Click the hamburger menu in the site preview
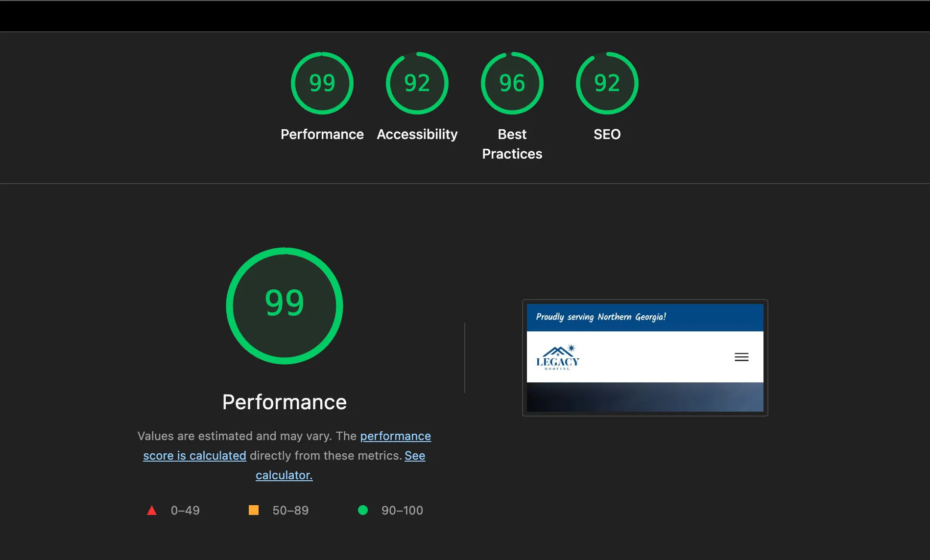This screenshot has width=930, height=560. point(742,357)
